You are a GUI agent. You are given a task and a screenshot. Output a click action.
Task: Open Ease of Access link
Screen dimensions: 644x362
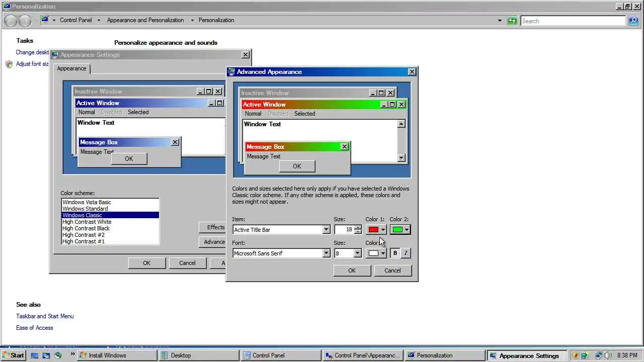click(34, 328)
